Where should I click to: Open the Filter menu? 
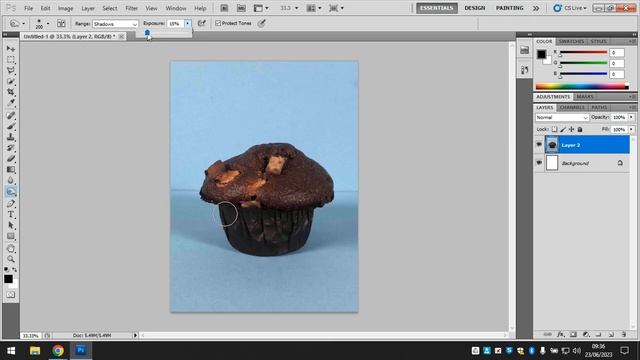(x=131, y=8)
